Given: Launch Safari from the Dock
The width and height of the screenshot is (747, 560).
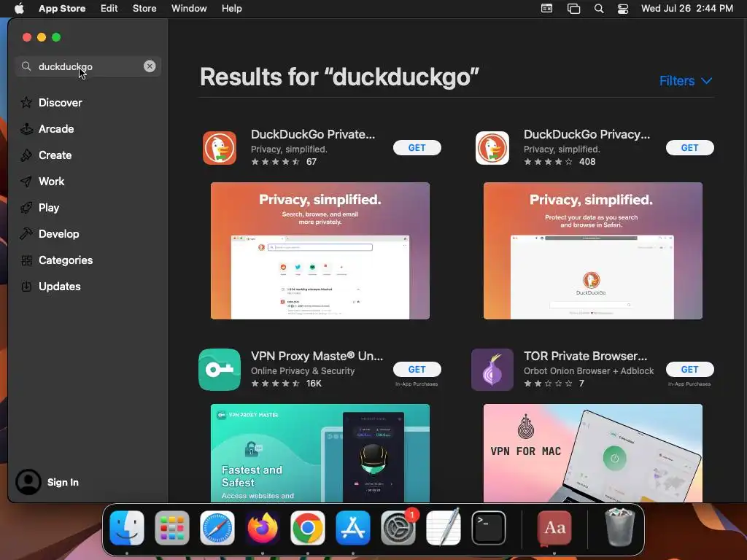Looking at the screenshot, I should point(217,528).
